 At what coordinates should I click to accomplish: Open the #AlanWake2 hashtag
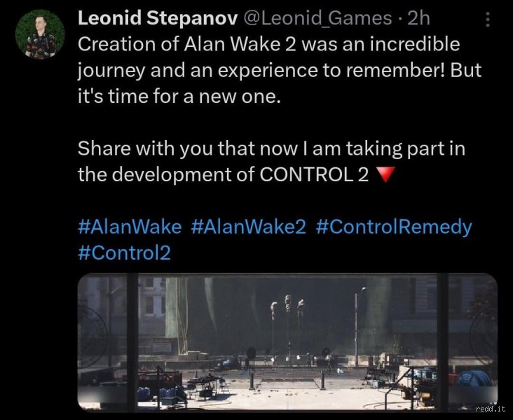(x=249, y=227)
